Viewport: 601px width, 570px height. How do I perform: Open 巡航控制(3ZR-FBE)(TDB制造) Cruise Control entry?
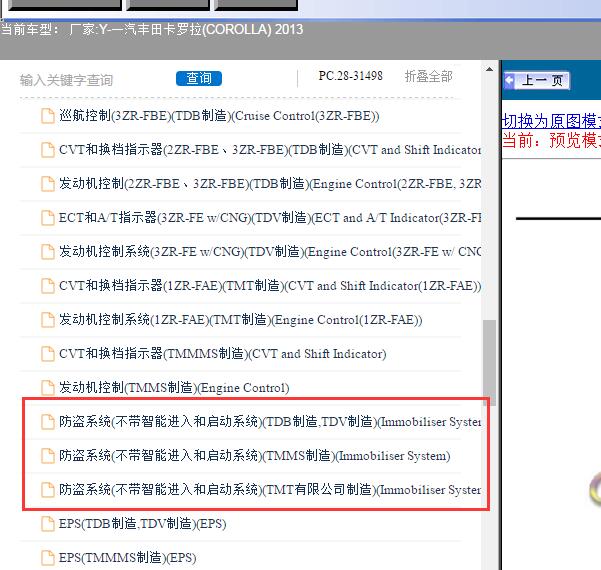pyautogui.click(x=219, y=116)
